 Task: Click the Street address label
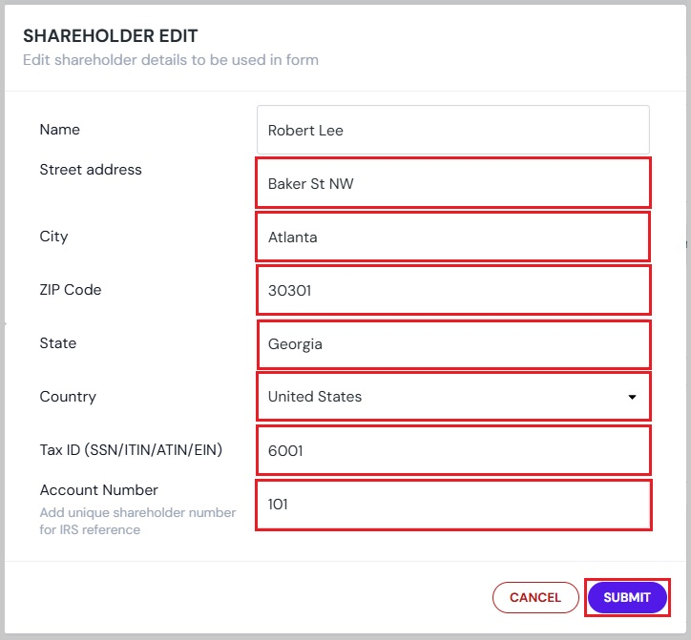tap(91, 170)
